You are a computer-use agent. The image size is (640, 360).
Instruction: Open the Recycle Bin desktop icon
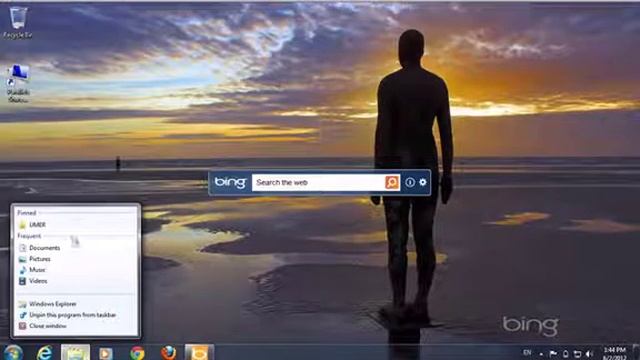[18, 22]
